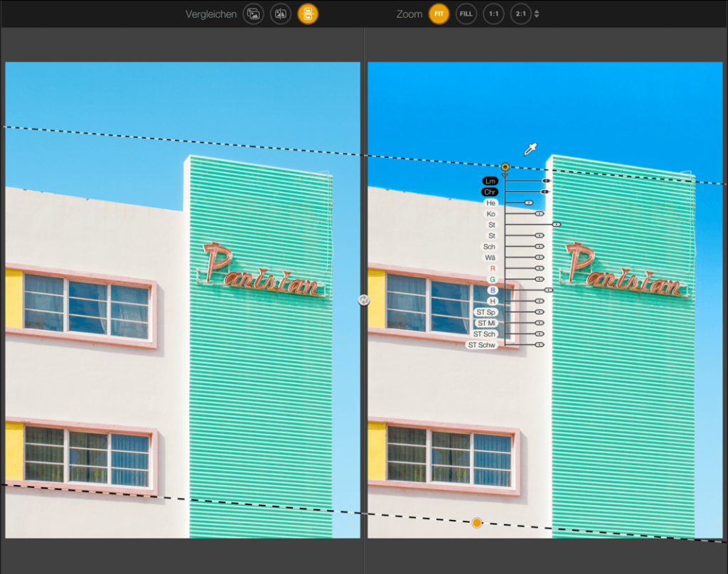Click the red R slider handle
Viewport: 728px width, 574px height.
coord(539,268)
